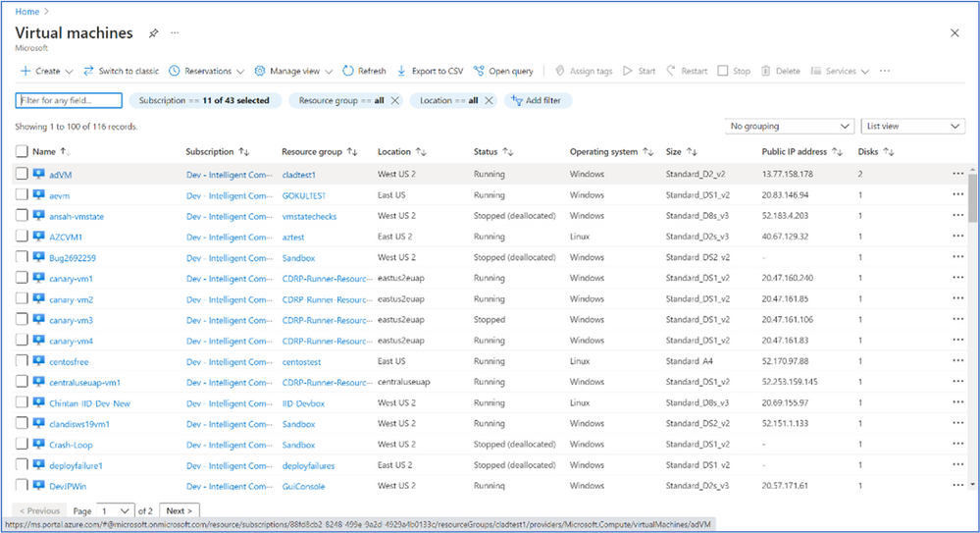Click the Previous page button

pyautogui.click(x=39, y=511)
